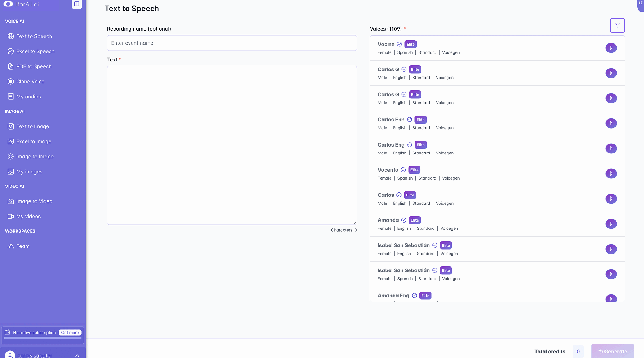Expand the carlos.sabater account menu
The height and width of the screenshot is (358, 644).
tap(77, 355)
